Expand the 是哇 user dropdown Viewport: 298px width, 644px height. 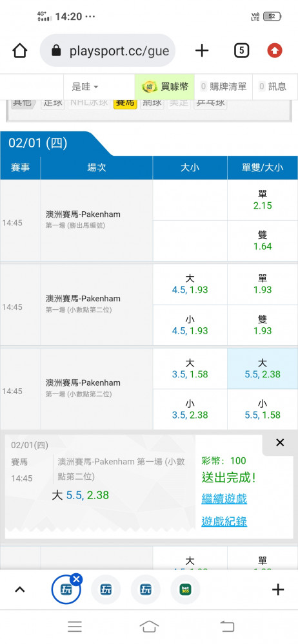point(85,87)
